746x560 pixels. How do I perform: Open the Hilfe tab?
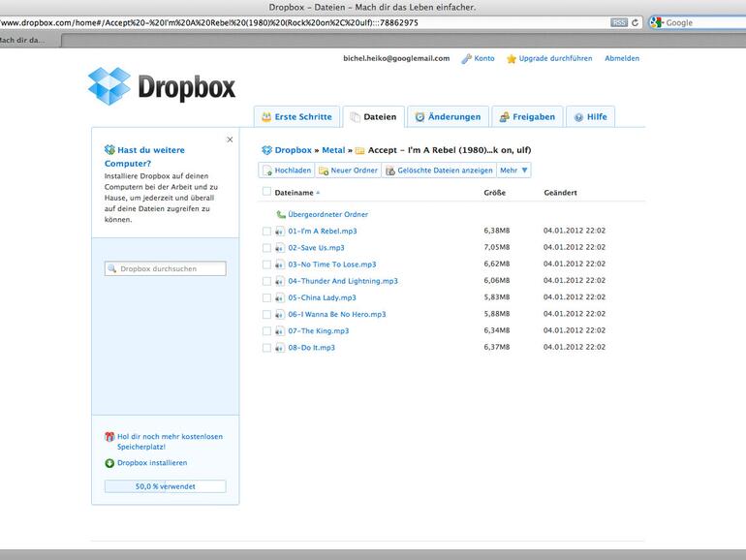click(590, 116)
